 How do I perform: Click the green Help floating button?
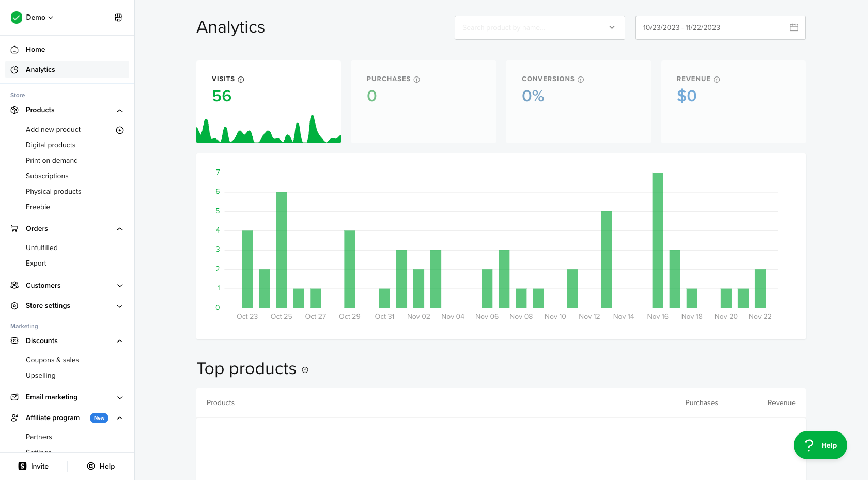click(820, 445)
